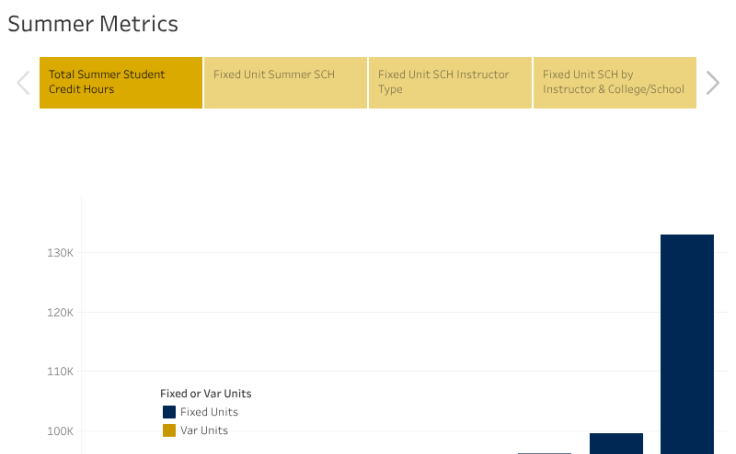This screenshot has height=454, width=736.
Task: Click the navy Fixed Units legend swatch
Action: tap(169, 412)
